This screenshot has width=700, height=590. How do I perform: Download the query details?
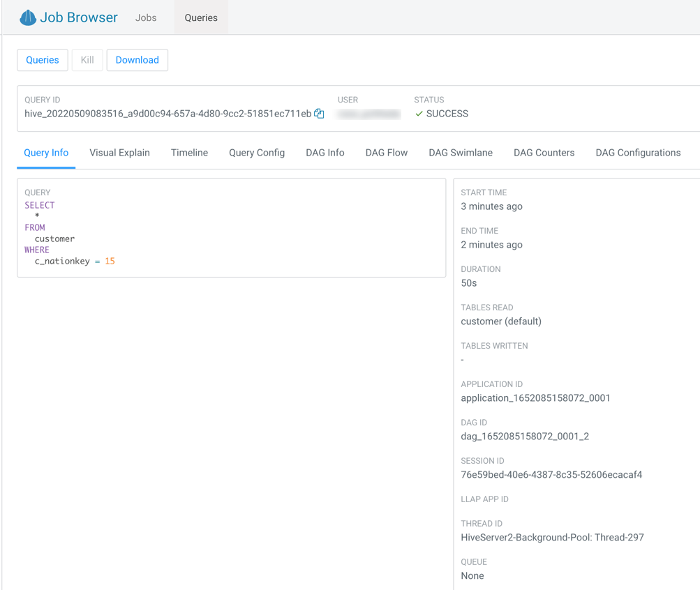(x=137, y=60)
